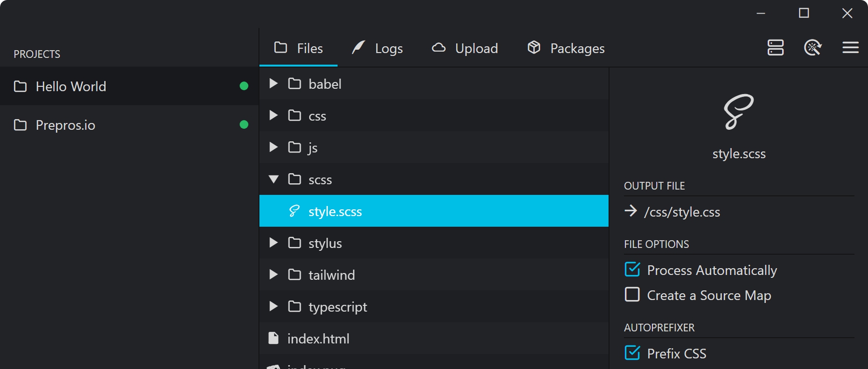This screenshot has width=868, height=369.
Task: Click the stylus folder icon
Action: pyautogui.click(x=295, y=243)
